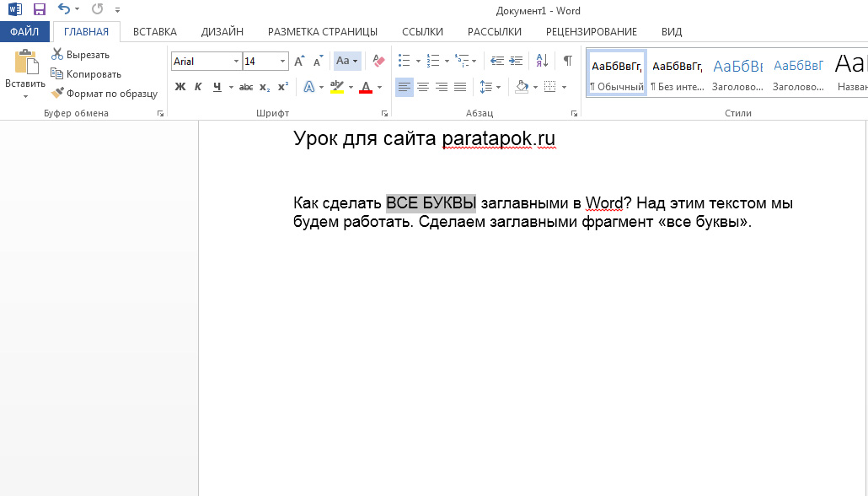Image resolution: width=868 pixels, height=496 pixels.
Task: Open the undo history dropdown arrow
Action: [77, 9]
